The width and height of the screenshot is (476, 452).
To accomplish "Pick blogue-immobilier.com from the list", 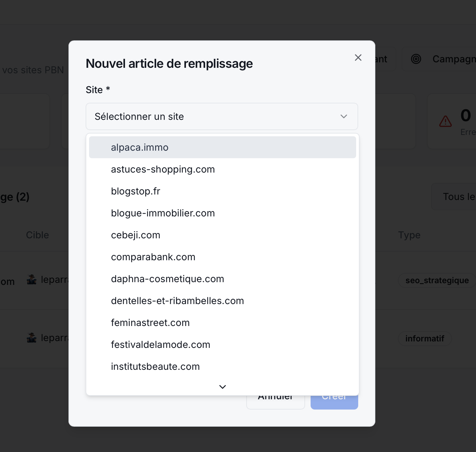I will point(163,213).
